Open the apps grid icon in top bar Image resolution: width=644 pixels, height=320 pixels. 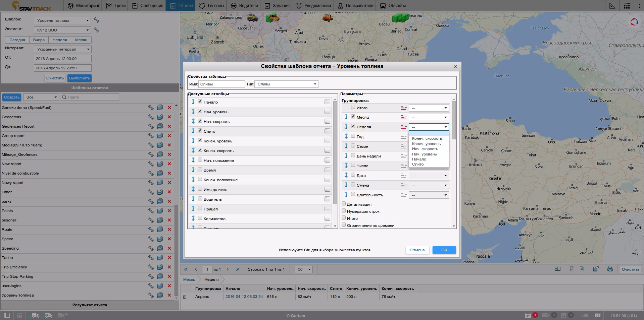626,6
